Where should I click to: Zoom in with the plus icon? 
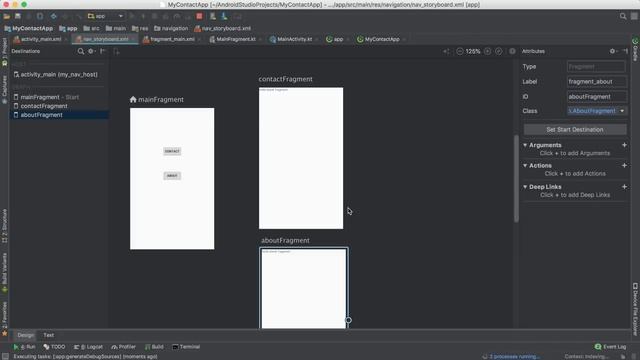coord(487,51)
